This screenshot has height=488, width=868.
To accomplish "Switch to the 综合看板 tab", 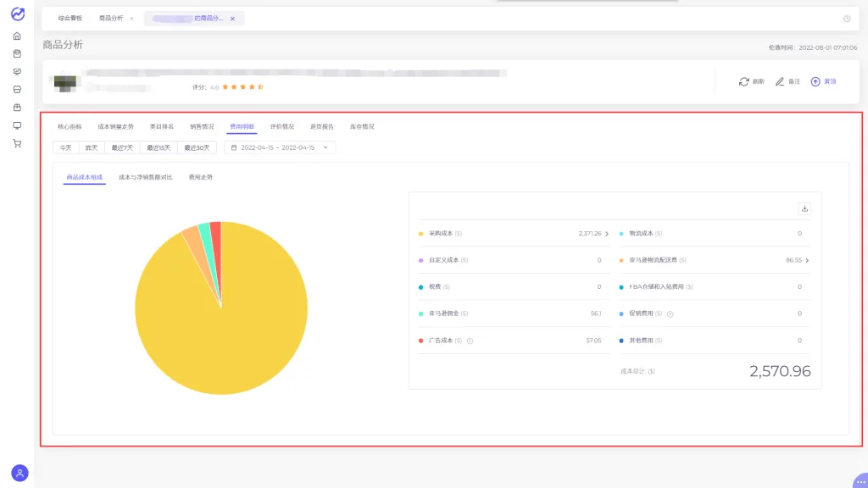I will pyautogui.click(x=70, y=19).
